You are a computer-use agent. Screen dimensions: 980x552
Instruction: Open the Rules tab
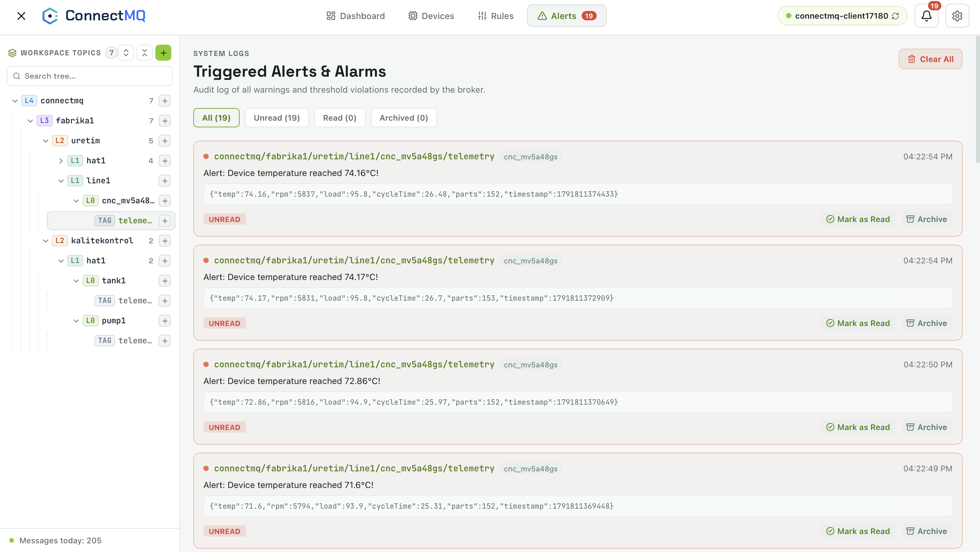click(496, 16)
